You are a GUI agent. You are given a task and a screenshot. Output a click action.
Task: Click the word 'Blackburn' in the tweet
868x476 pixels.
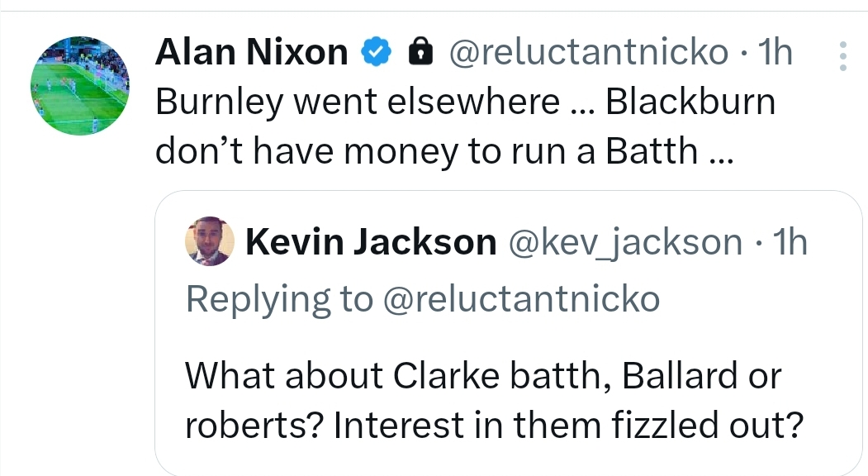pyautogui.click(x=690, y=102)
